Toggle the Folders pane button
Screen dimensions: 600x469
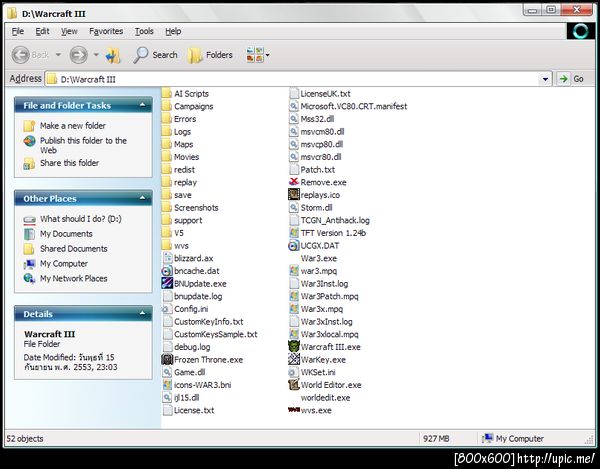click(x=210, y=55)
